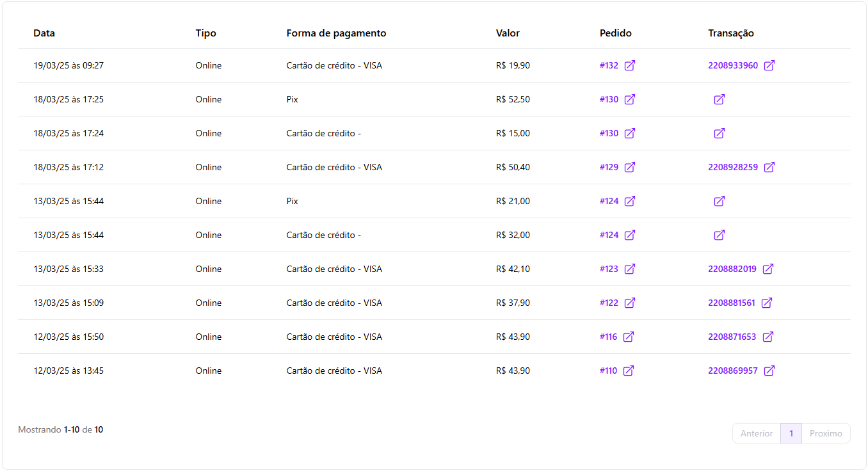Open transaction icon for R$ 32,00 row
868x471 pixels.
pos(719,235)
